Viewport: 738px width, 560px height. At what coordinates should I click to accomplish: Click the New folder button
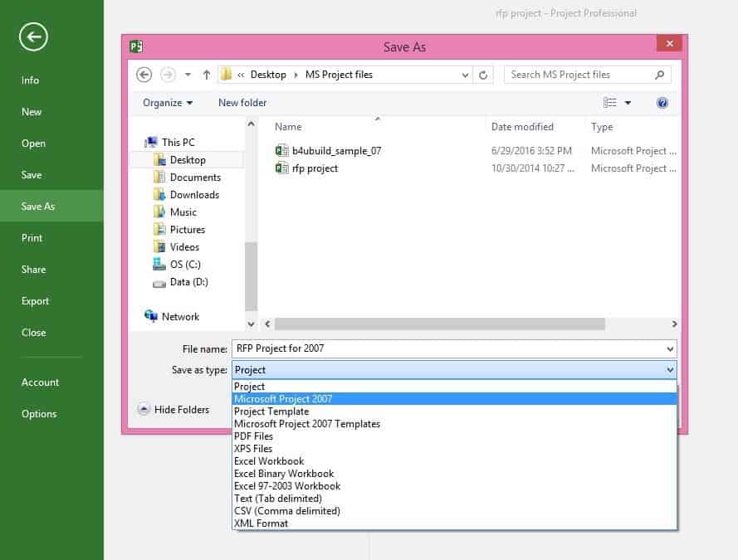242,103
